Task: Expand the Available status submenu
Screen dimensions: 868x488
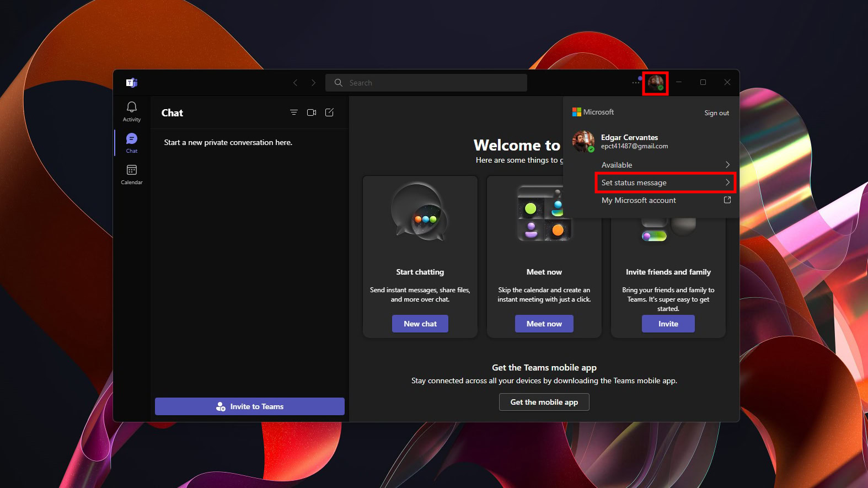Action: tap(727, 165)
